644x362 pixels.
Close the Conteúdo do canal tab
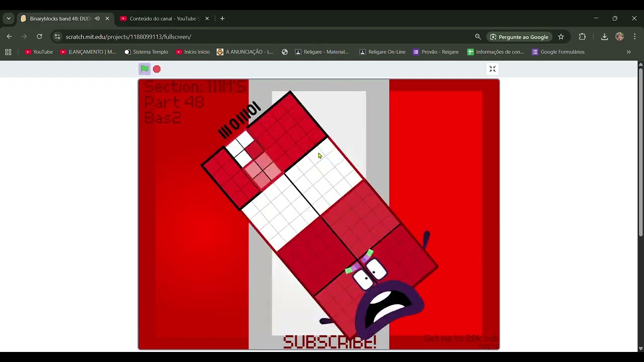pos(207,19)
